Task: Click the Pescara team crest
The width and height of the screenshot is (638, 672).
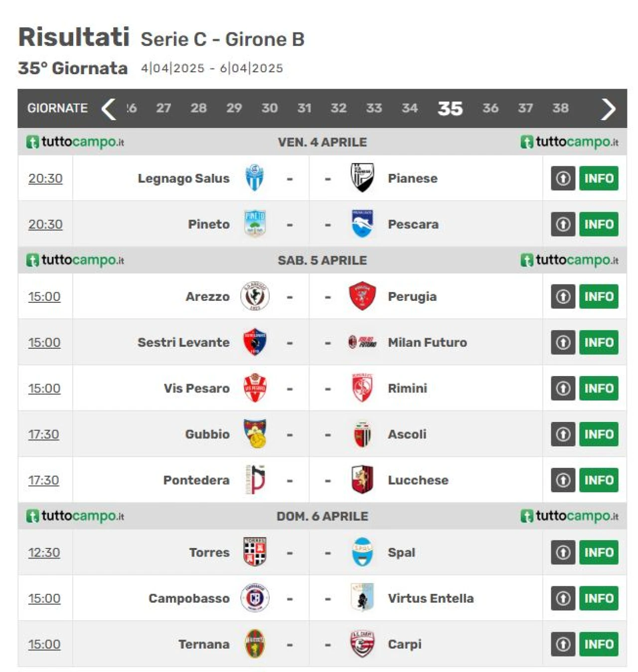Action: click(362, 224)
